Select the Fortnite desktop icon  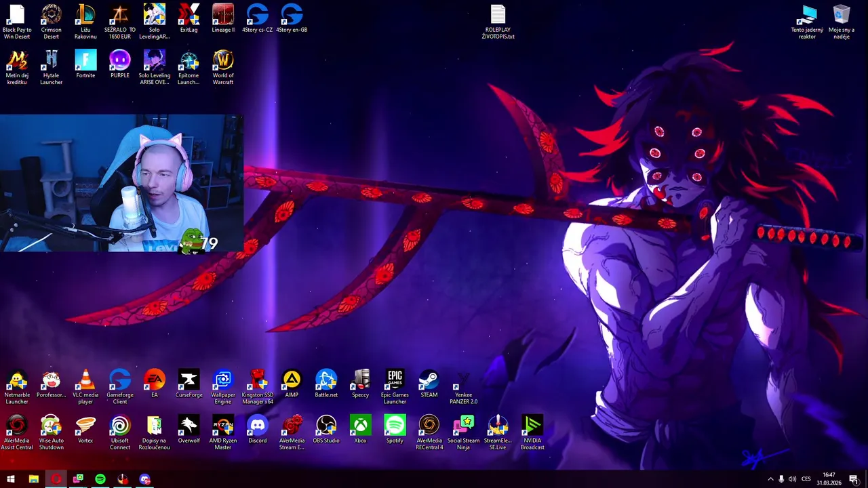(x=85, y=64)
